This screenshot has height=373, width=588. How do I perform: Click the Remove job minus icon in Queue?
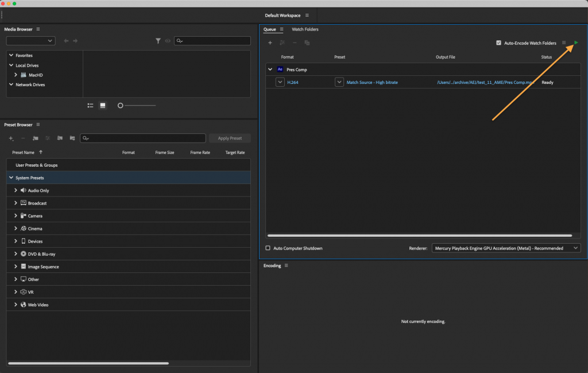click(x=295, y=43)
